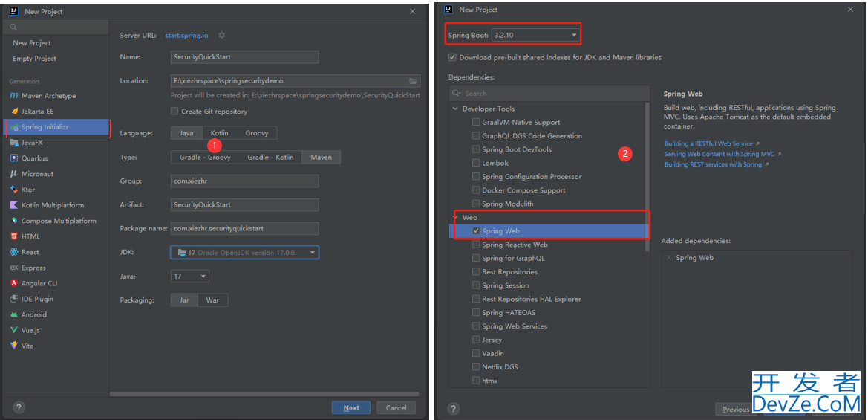Screen dimensions: 868x420
Task: Enable the Lombok dependency checkbox
Action: [x=476, y=163]
